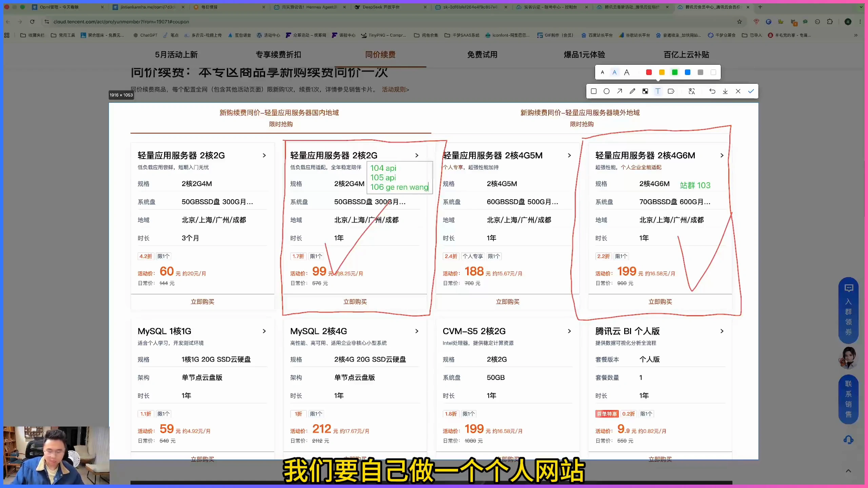Open the new tab plus button
The width and height of the screenshot is (868, 488).
point(760,7)
